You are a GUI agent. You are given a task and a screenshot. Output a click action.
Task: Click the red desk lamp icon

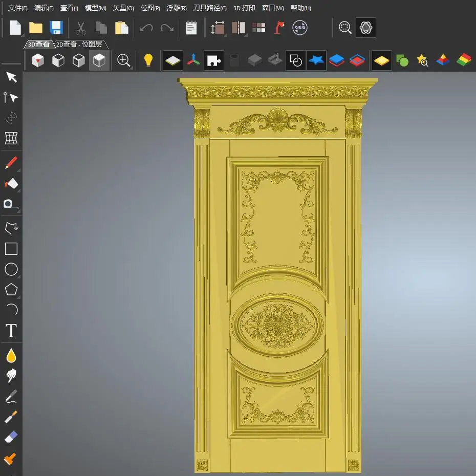pos(279,28)
